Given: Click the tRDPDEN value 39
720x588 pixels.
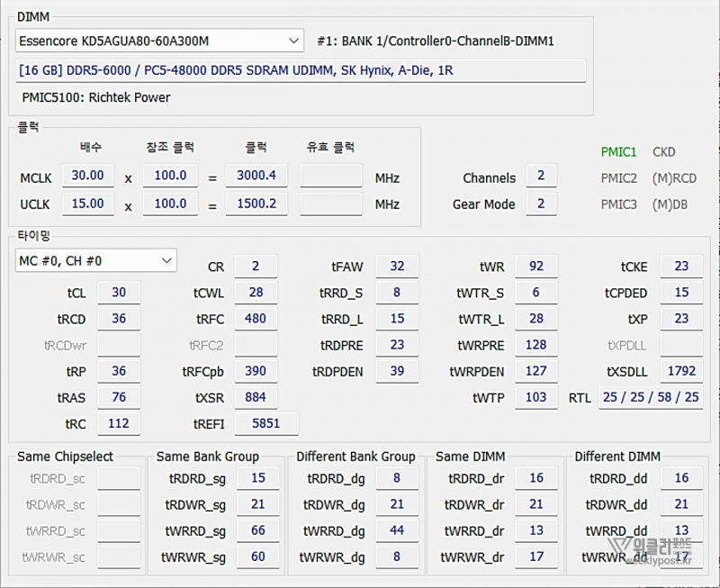Looking at the screenshot, I should click(397, 371).
